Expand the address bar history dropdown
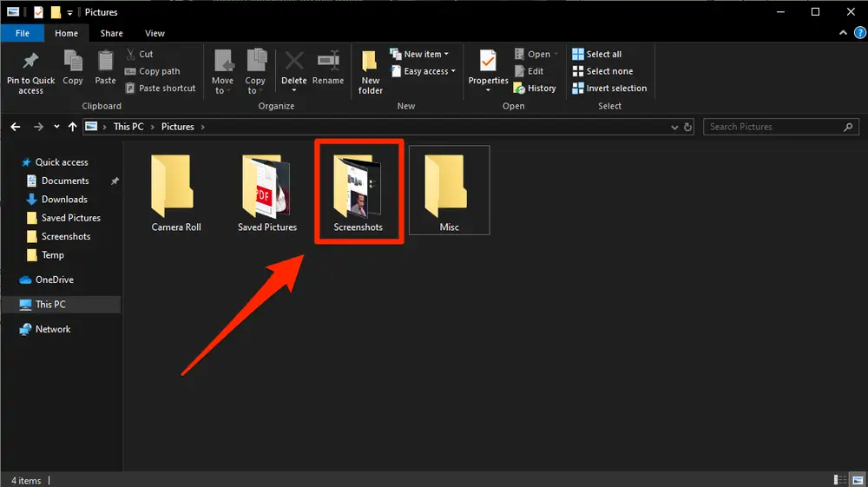Viewport: 868px width, 487px height. tap(674, 128)
